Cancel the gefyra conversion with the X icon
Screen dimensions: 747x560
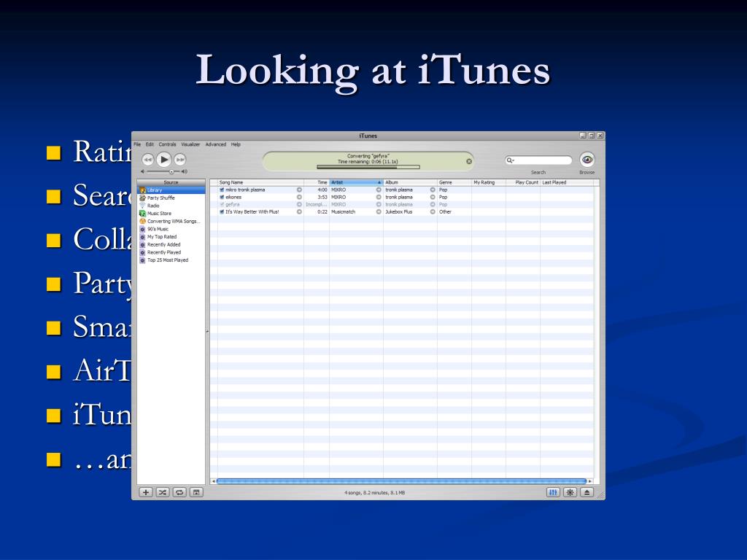469,161
